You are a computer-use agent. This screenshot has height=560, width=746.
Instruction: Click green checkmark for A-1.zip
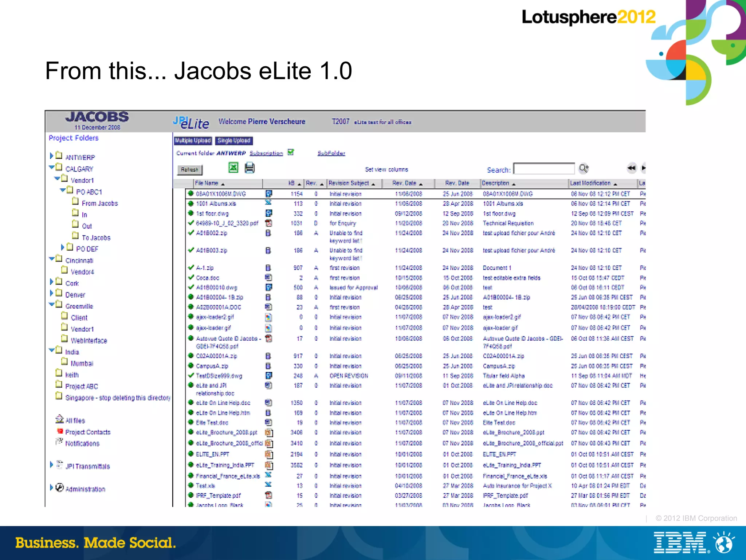click(x=191, y=267)
